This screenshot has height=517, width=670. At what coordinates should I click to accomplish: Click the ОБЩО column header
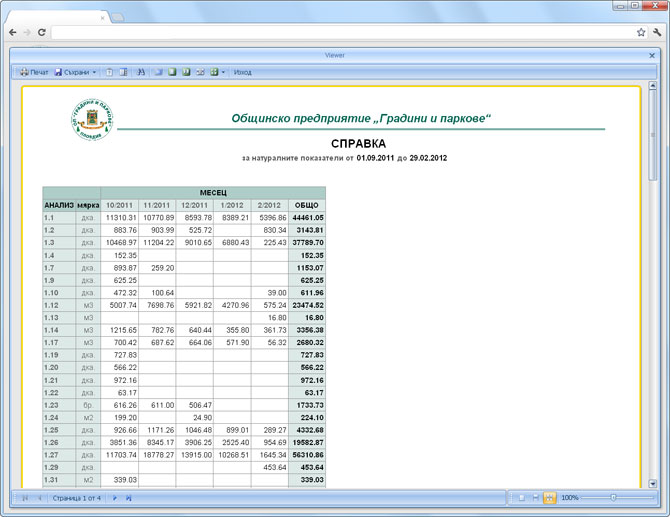(x=307, y=205)
